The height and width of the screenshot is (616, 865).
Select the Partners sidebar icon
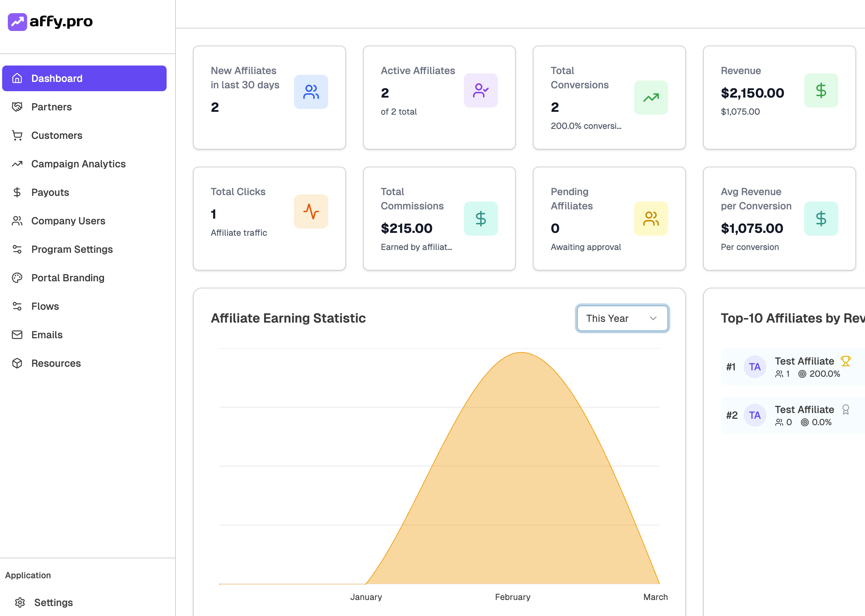(x=17, y=107)
